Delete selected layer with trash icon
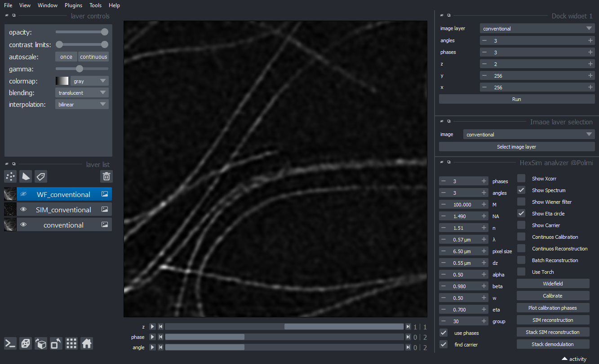Screen dimensions: 599x364 [x=106, y=176]
